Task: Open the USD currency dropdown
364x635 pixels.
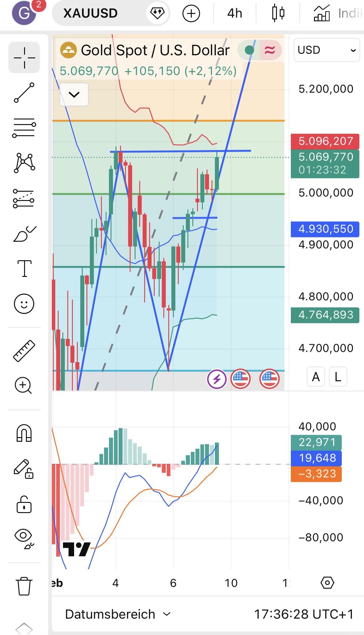Action: pyautogui.click(x=327, y=50)
